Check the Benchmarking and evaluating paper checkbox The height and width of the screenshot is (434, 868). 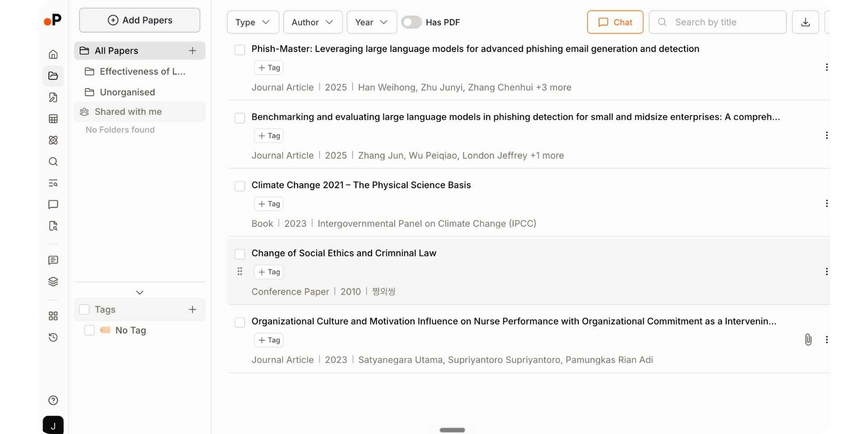tap(240, 118)
